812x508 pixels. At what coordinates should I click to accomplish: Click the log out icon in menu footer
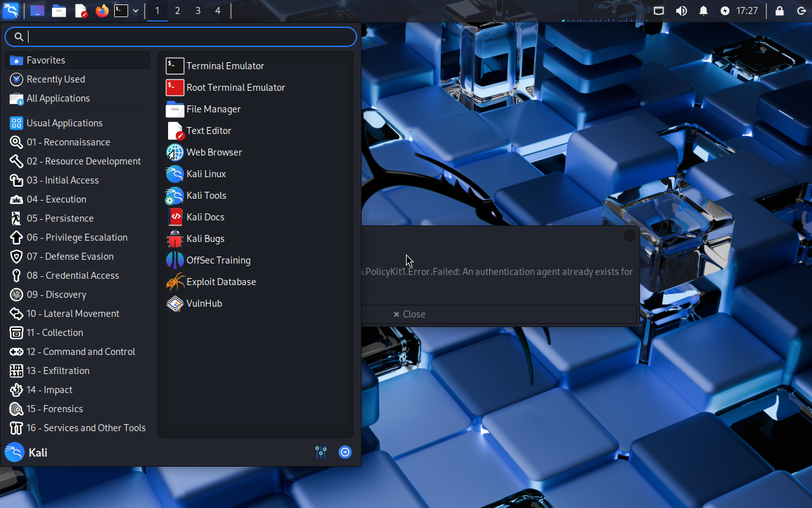[345, 452]
